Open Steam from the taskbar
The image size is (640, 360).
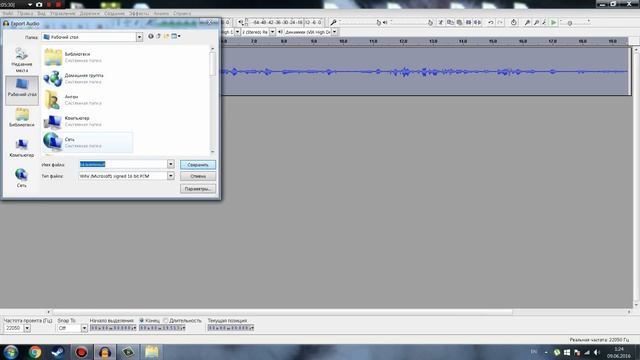(x=58, y=352)
